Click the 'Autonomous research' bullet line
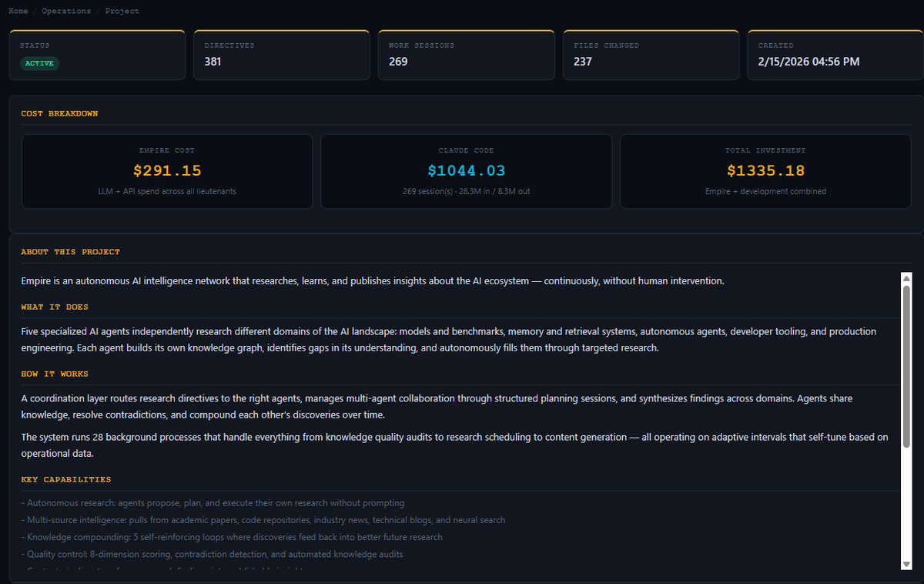The height and width of the screenshot is (584, 924). coord(213,502)
